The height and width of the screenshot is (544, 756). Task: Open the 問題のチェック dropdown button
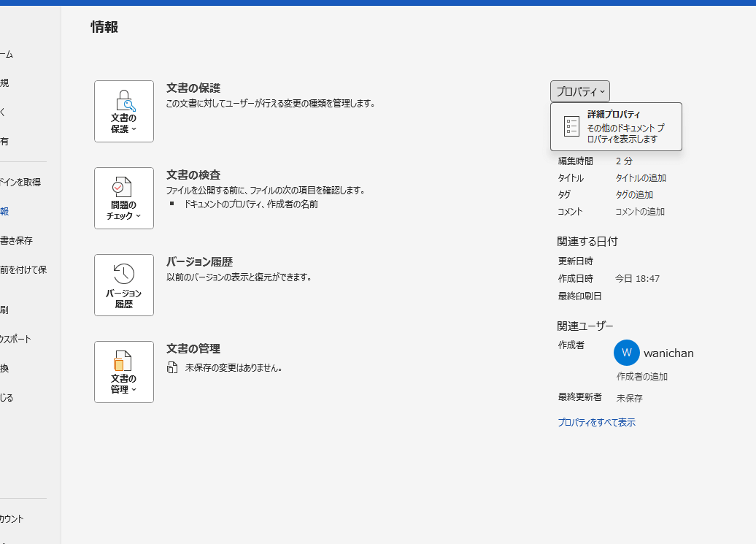pyautogui.click(x=124, y=198)
